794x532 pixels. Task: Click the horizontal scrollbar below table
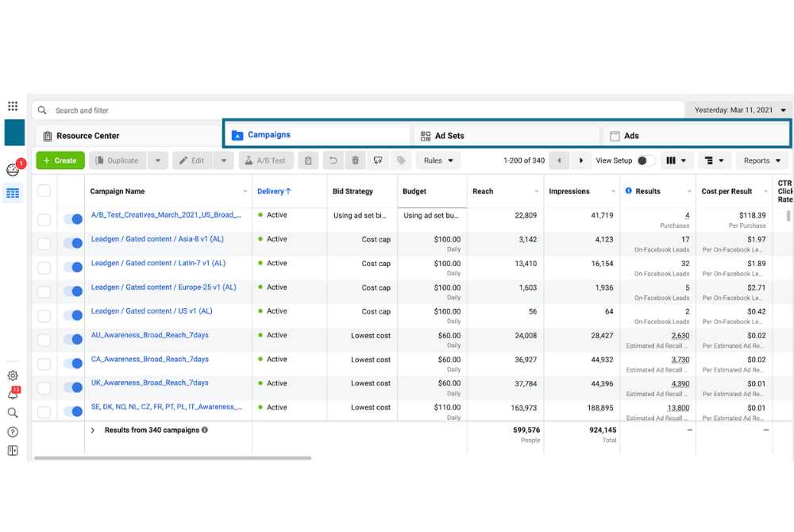coord(172,457)
